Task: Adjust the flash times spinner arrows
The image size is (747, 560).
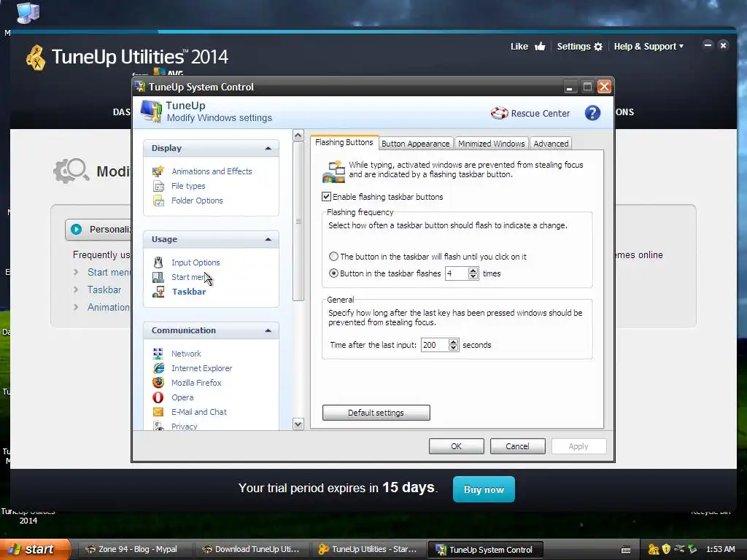Action: (x=473, y=273)
